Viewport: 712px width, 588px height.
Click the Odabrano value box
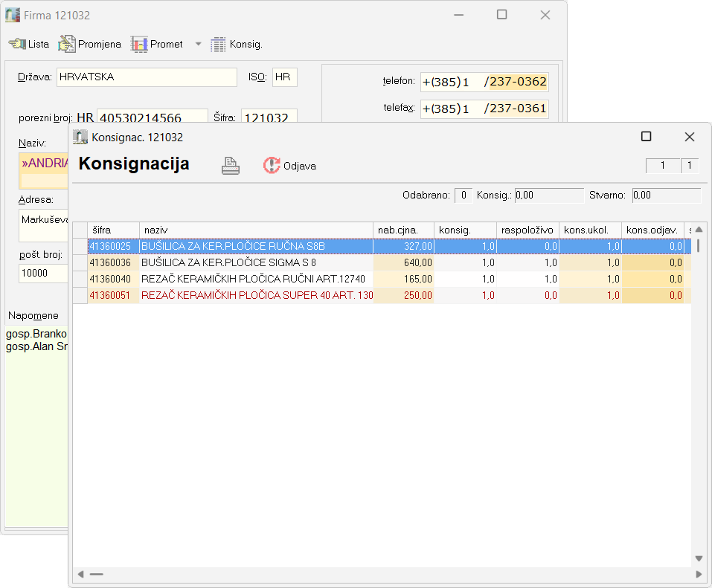pos(463,196)
